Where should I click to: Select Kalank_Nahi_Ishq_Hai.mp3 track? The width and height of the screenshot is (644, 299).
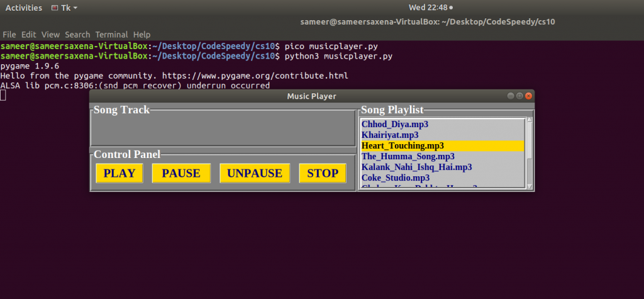tap(416, 167)
